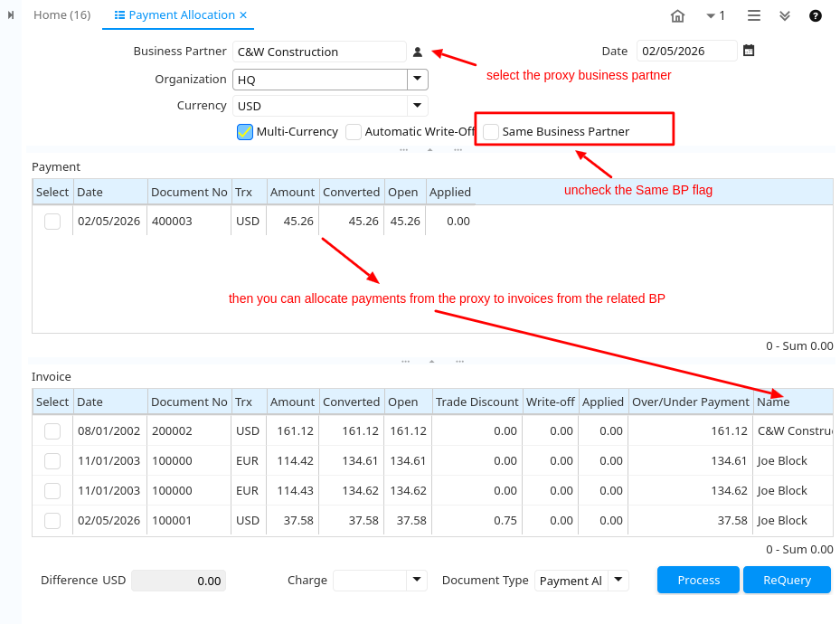Open the Date calendar picker icon
The height and width of the screenshot is (624, 840).
(749, 52)
